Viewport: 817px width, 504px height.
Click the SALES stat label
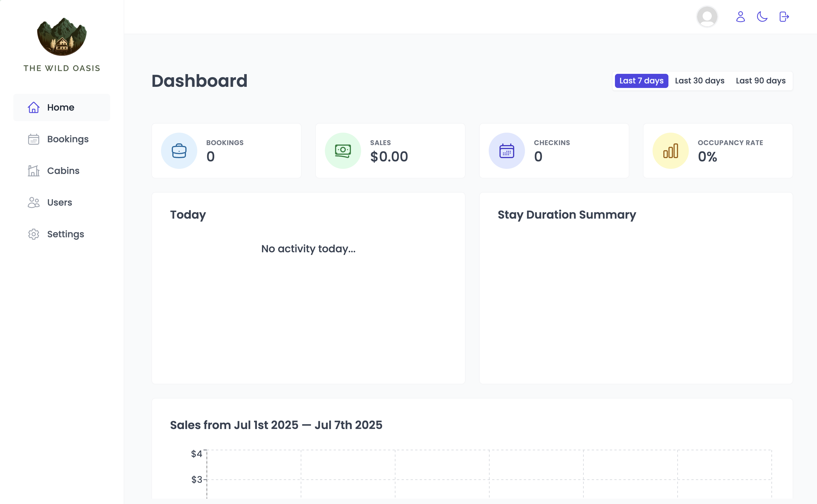point(380,143)
